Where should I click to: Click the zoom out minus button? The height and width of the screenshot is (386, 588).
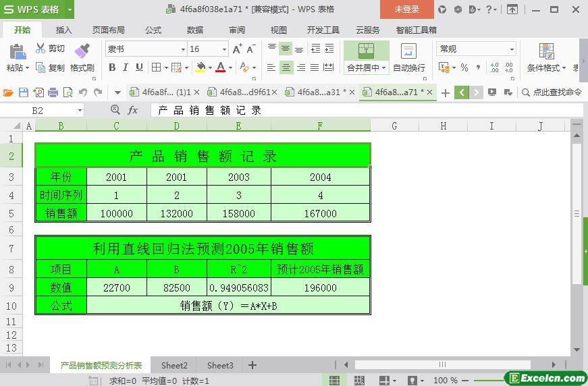pyautogui.click(x=465, y=381)
